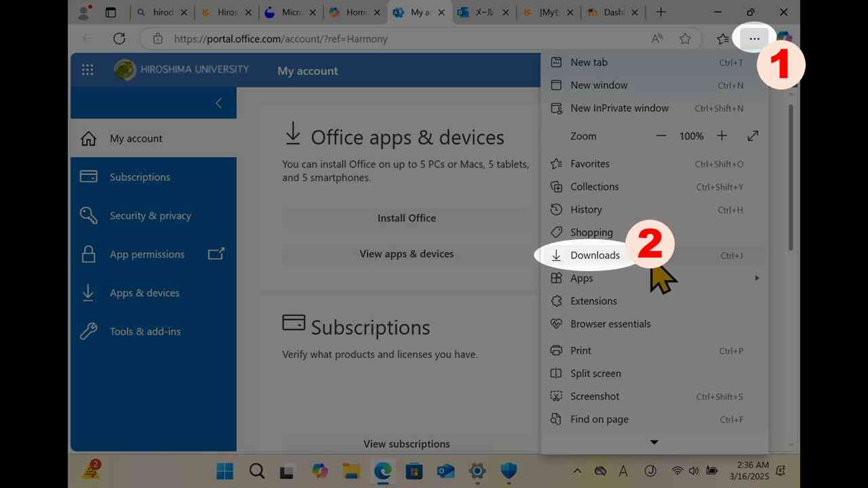
Task: Add this page to favorites star
Action: click(685, 39)
